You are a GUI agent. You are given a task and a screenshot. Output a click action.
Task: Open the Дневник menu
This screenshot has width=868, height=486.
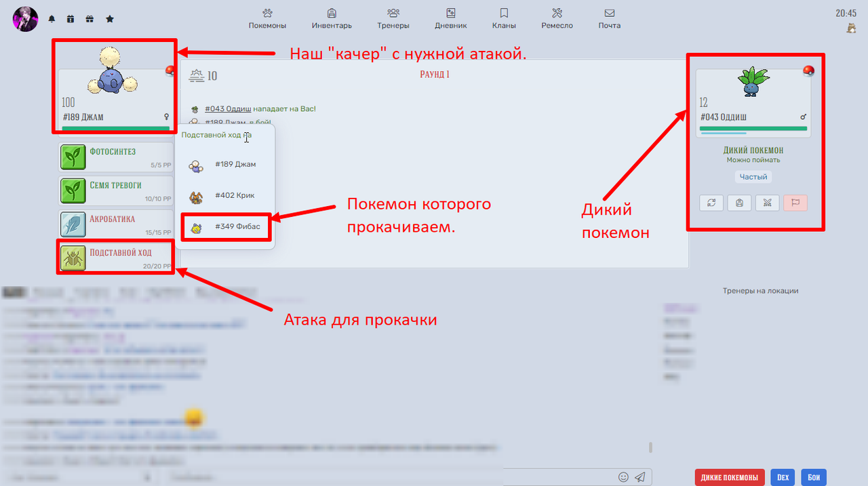click(451, 19)
